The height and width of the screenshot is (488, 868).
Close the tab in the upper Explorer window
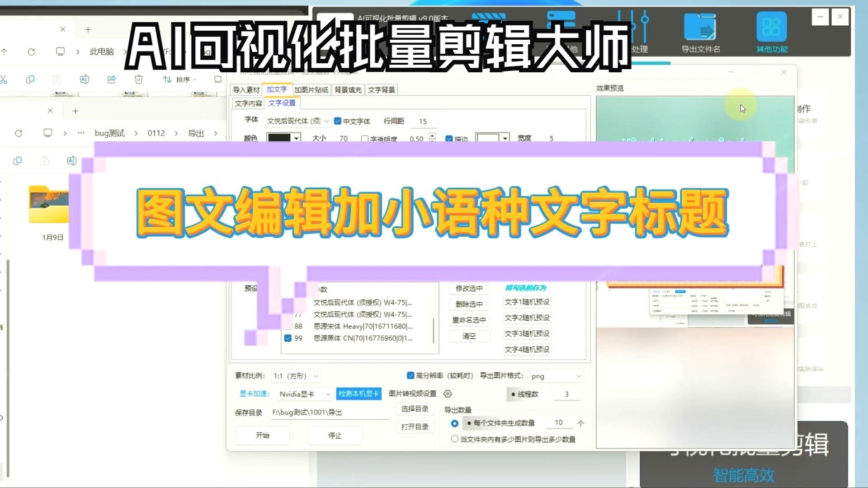pyautogui.click(x=63, y=29)
